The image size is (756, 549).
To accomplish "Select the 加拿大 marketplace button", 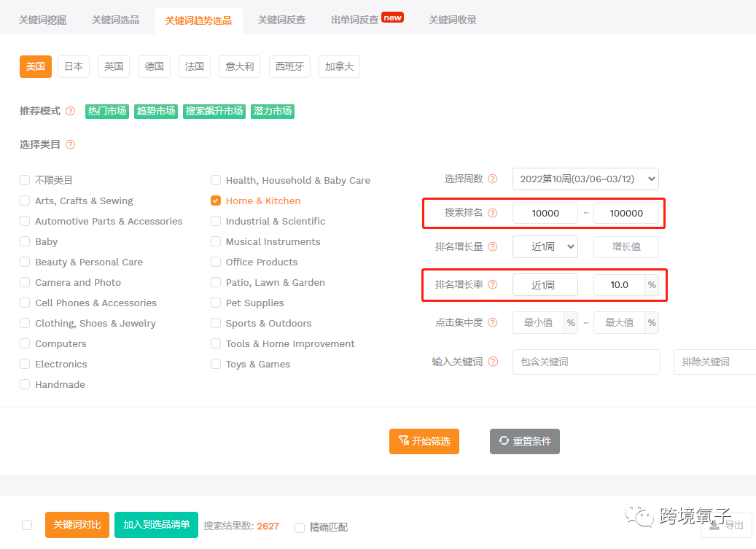I will click(339, 66).
